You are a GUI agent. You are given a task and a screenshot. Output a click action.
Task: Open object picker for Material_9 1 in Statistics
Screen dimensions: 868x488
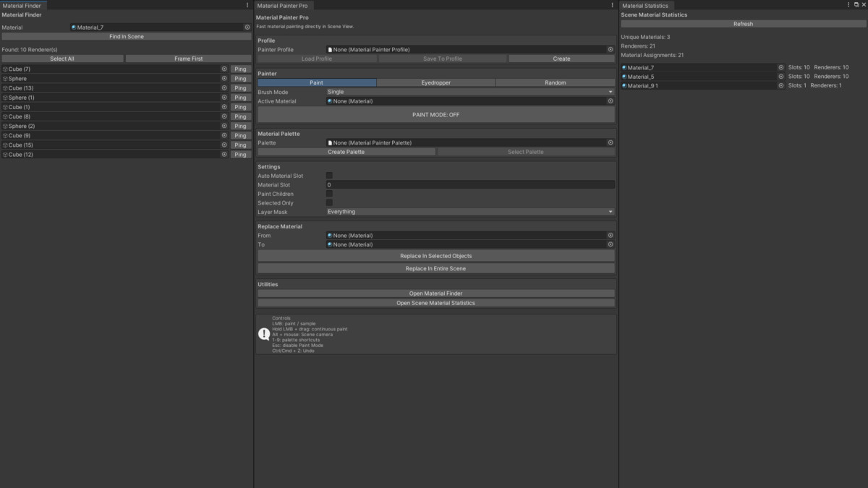pos(781,85)
